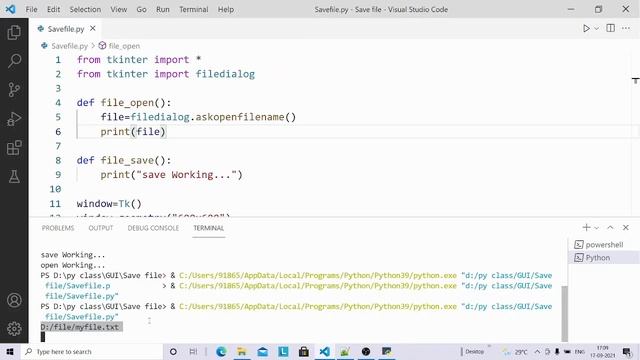Open the Extensions view
The image size is (640, 360).
click(14, 148)
